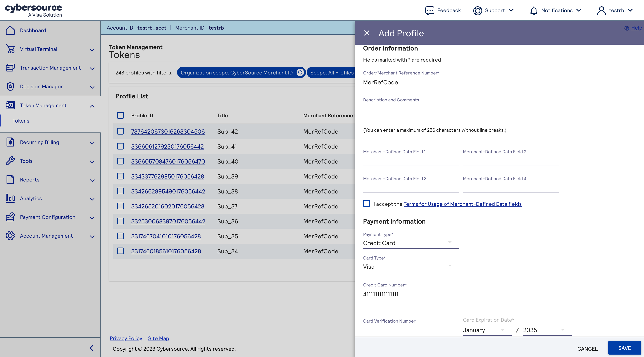Check the select-all box in Profile List
This screenshot has height=357, width=644.
point(120,115)
